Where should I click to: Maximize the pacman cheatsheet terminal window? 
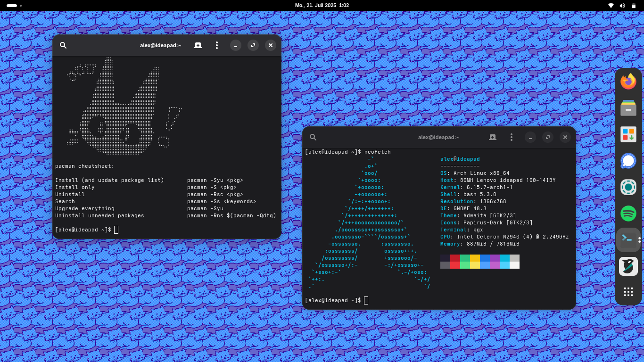pyautogui.click(x=253, y=45)
